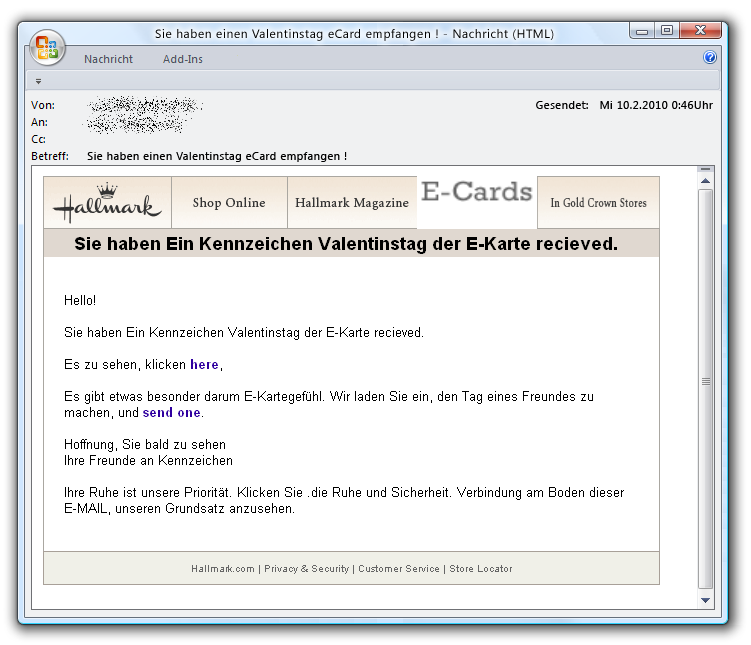Image resolution: width=751 pixels, height=645 pixels.
Task: Open the Privacy & Security footer link
Action: tap(307, 568)
